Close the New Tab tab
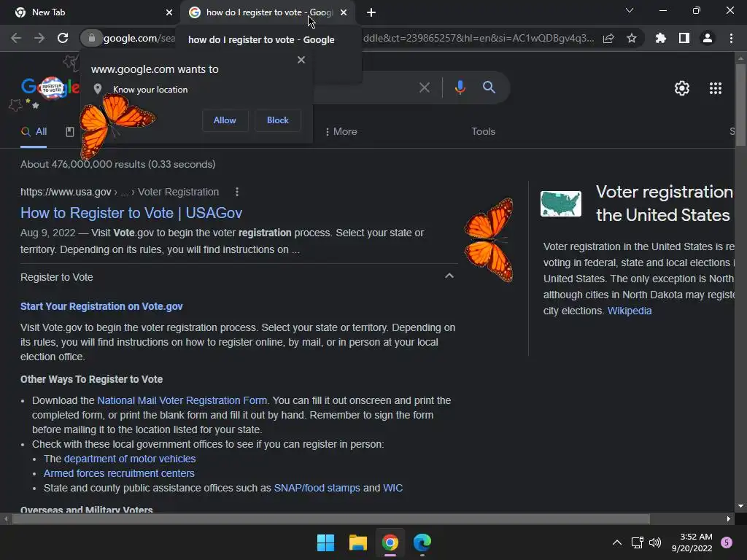Viewport: 747px width, 560px height. [169, 12]
